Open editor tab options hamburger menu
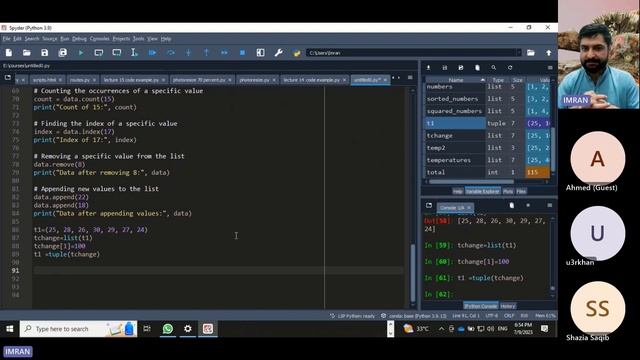The width and height of the screenshot is (640, 360). [410, 78]
